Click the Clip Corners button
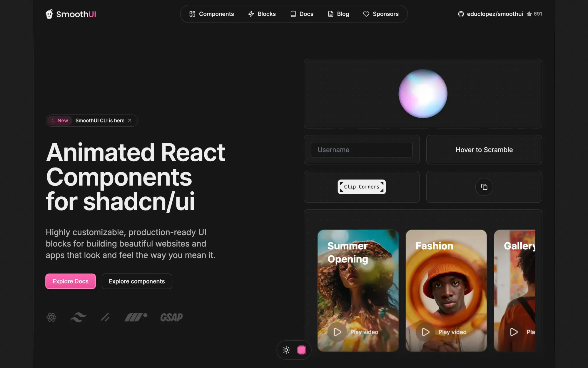588x368 pixels. pos(361,187)
